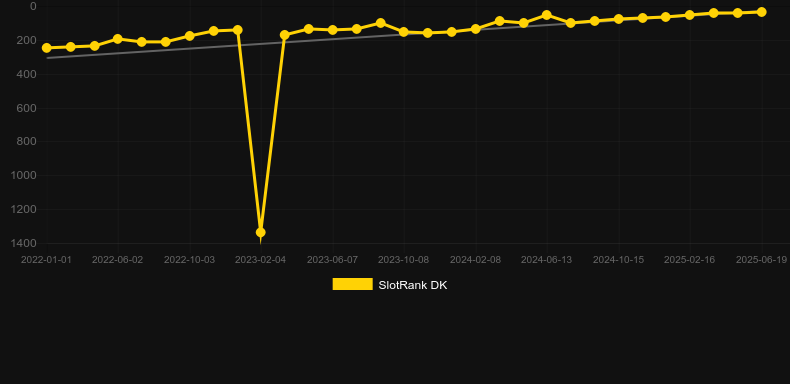Click the 2025-06-19 x-axis date label
Viewport: 790px width, 384px height.
coord(761,260)
